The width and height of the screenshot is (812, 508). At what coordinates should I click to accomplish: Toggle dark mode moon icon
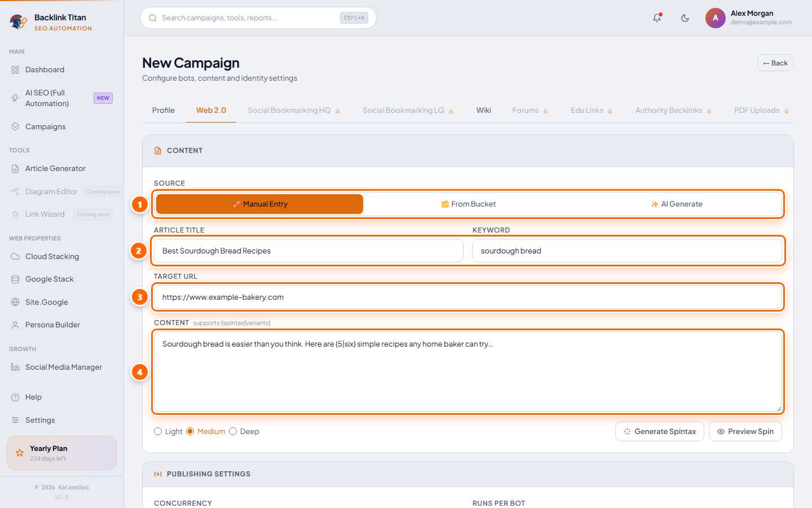pos(685,18)
